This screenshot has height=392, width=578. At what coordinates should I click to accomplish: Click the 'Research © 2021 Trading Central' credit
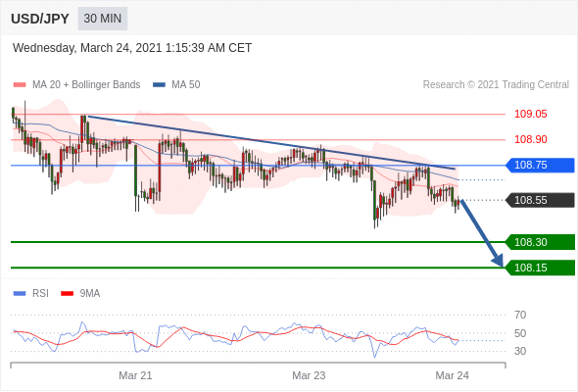[496, 85]
